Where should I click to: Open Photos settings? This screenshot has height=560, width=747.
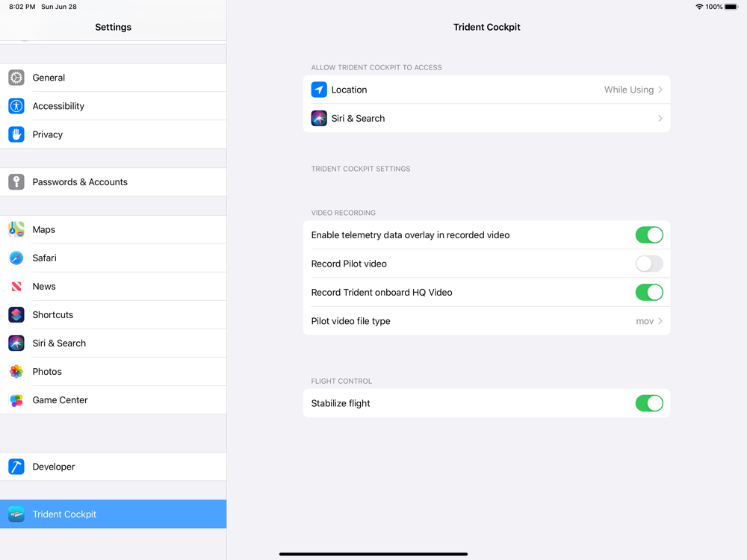point(113,371)
